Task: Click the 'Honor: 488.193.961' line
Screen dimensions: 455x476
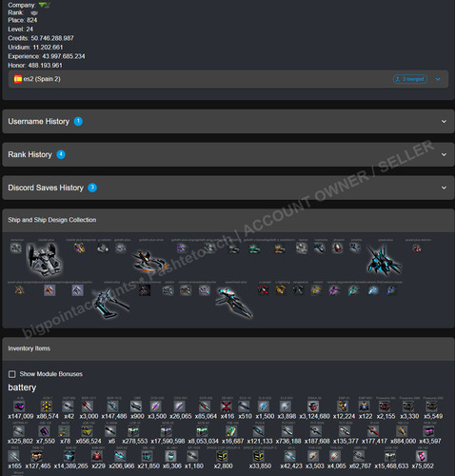Action: (x=35, y=66)
